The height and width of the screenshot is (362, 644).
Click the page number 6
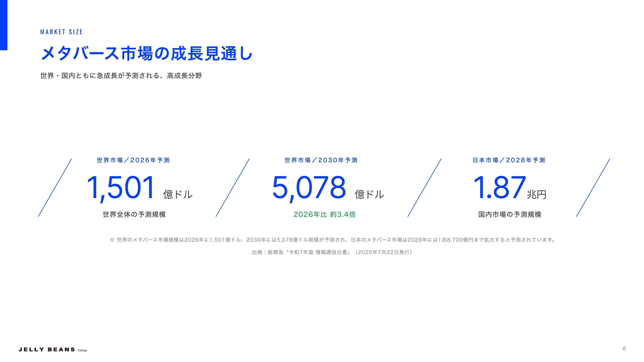pos(624,348)
